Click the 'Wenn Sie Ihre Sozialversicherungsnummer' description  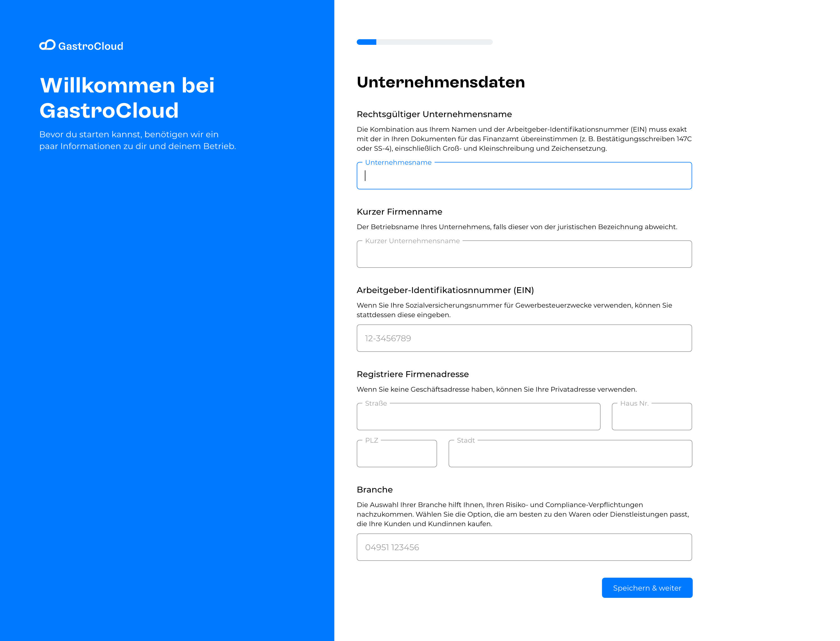pos(514,310)
